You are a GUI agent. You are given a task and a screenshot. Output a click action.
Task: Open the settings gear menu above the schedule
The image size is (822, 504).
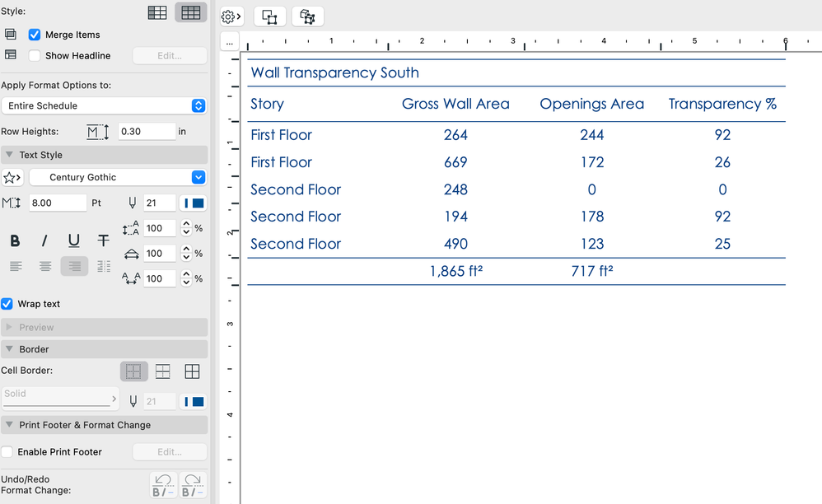pyautogui.click(x=230, y=15)
